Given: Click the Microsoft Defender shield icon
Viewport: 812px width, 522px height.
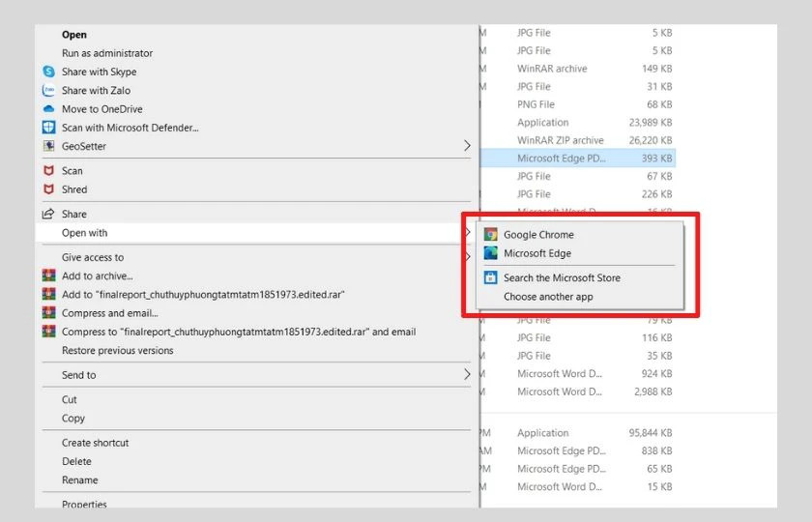Looking at the screenshot, I should [x=48, y=128].
